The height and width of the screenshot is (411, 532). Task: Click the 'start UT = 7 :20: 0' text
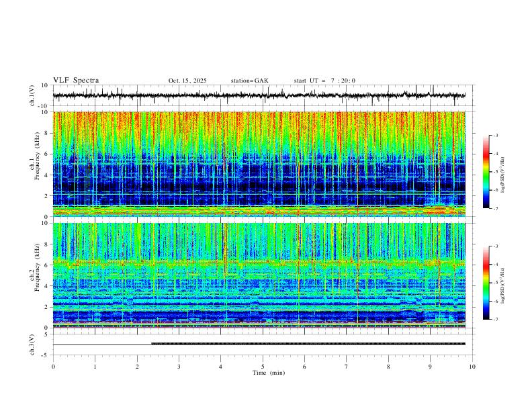pyautogui.click(x=324, y=81)
